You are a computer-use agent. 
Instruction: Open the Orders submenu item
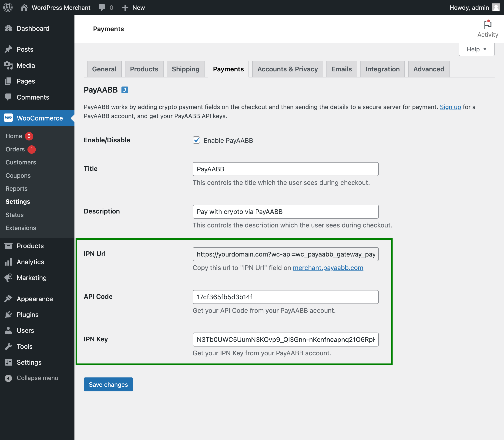15,149
